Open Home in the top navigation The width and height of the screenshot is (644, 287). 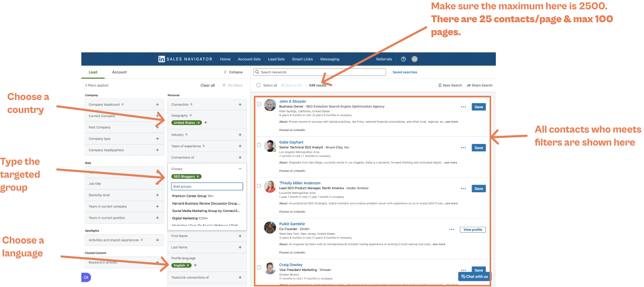click(225, 59)
